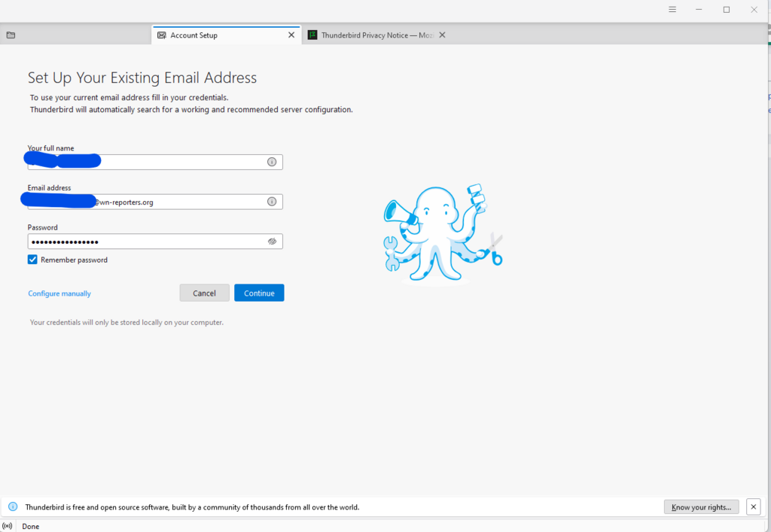Open the Configure manually link
This screenshot has height=532, width=771.
click(59, 293)
